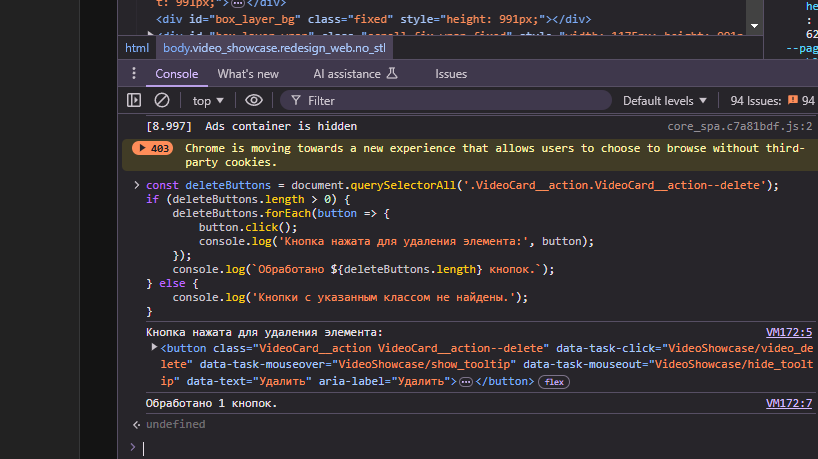
Task: Open the VM172:7 source link
Action: [x=788, y=403]
